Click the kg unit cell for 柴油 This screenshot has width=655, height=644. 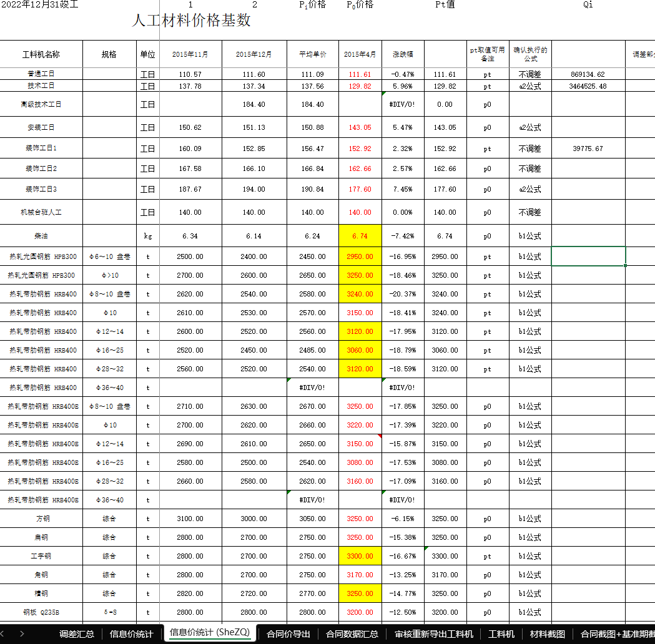148,236
